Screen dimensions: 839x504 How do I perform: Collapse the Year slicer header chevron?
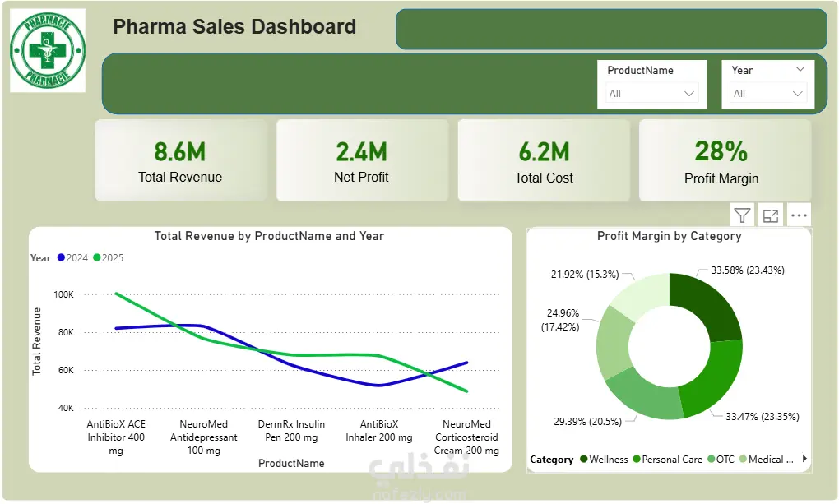[x=800, y=70]
